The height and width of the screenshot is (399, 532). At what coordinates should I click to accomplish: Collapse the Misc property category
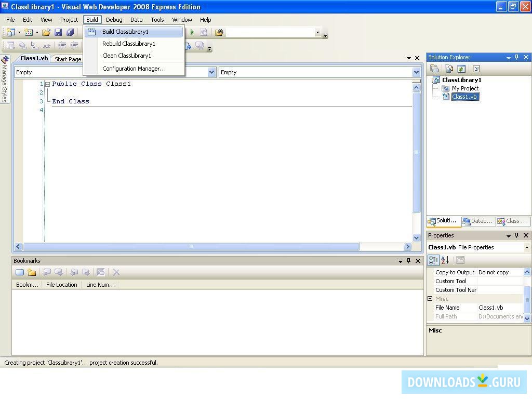coord(430,299)
